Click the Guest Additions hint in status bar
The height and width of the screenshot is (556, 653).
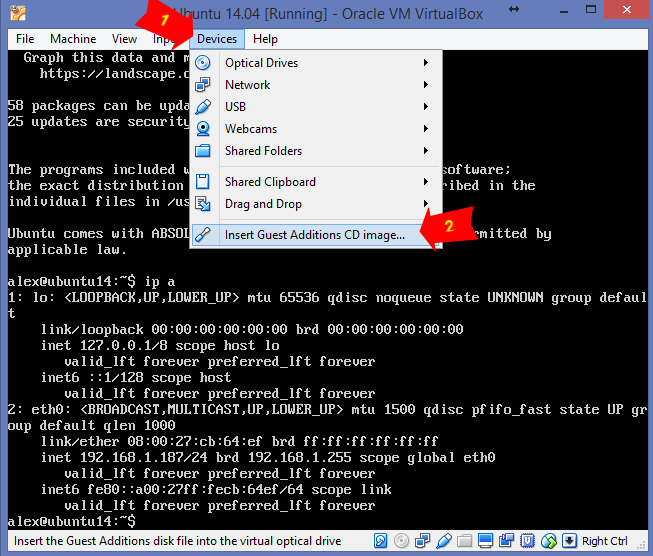[177, 541]
